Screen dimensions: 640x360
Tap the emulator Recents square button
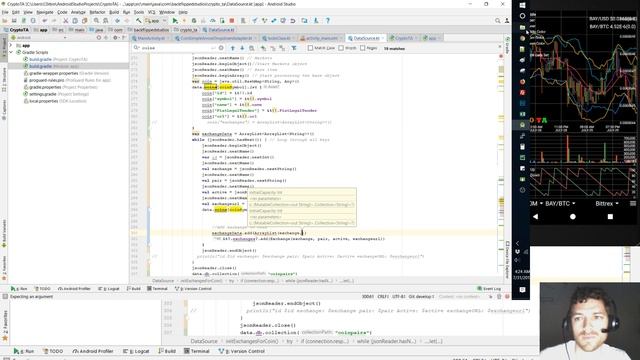click(610, 217)
